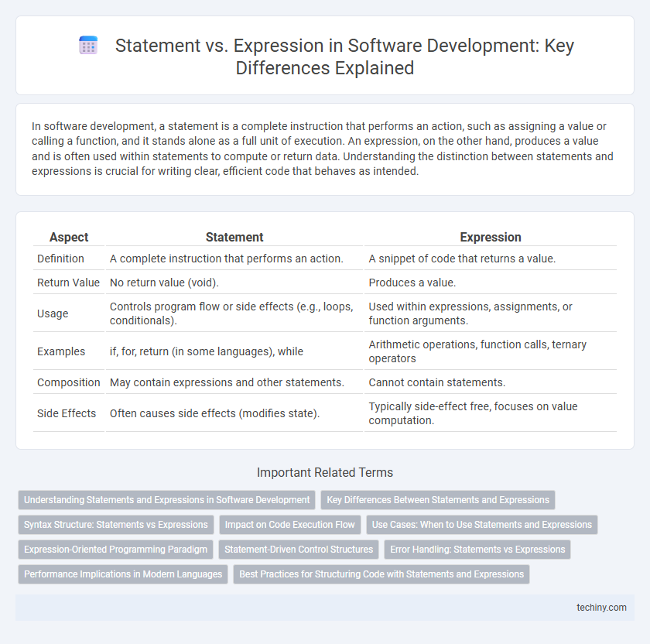
Task: Click the introductory paragraph about statements and expressions
Action: [x=322, y=149]
